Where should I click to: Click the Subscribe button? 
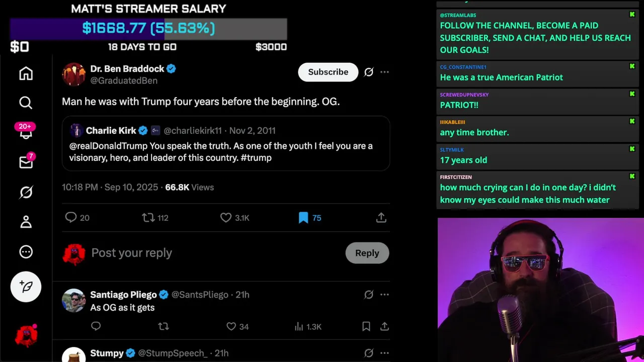coord(328,72)
